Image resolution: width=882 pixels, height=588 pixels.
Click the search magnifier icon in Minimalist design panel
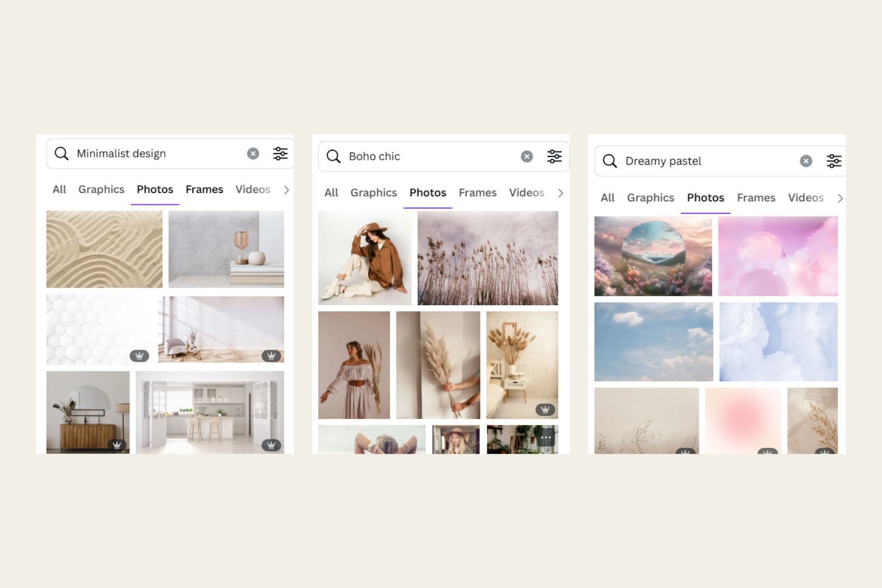[x=62, y=154]
